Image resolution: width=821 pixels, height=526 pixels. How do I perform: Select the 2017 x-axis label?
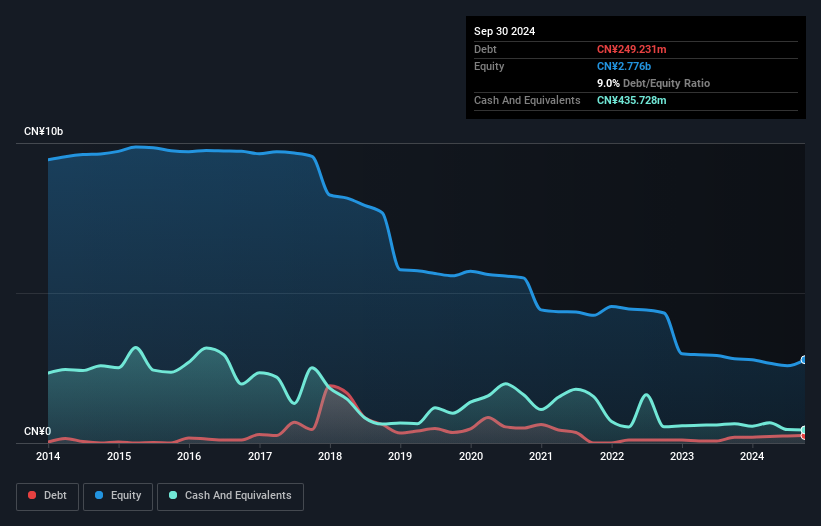(260, 456)
